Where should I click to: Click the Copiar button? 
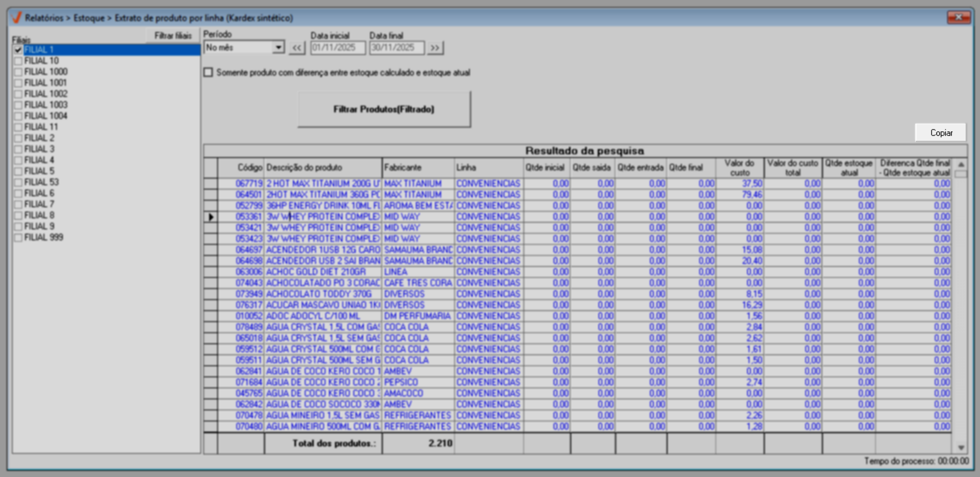941,132
